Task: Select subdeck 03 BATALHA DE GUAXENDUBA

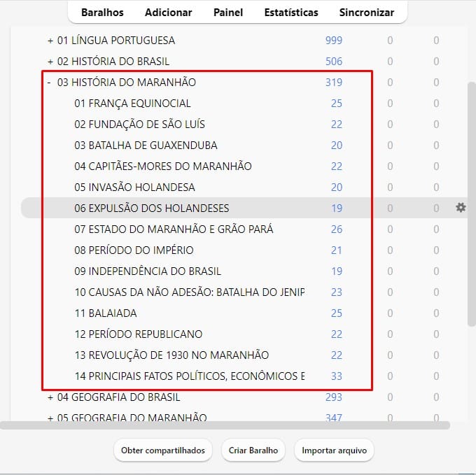Action: [146, 145]
